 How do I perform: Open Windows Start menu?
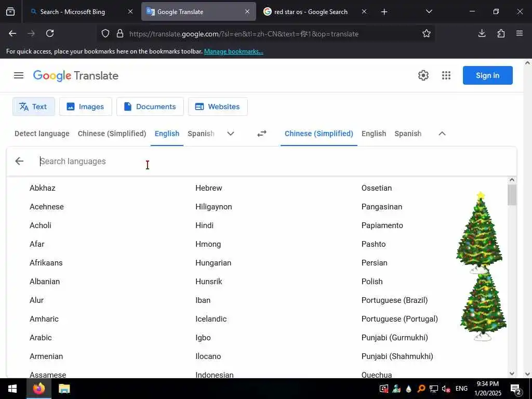(x=12, y=389)
